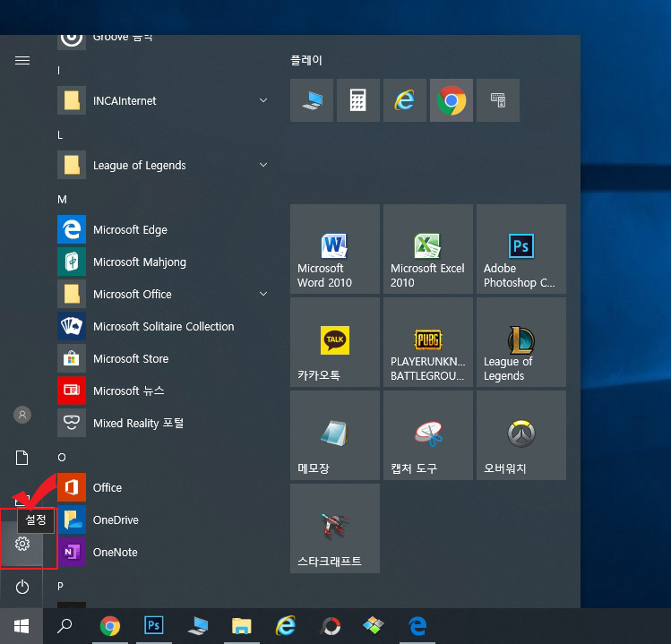The width and height of the screenshot is (671, 644).
Task: Launch Adobe Photoshop tile
Action: [x=521, y=249]
